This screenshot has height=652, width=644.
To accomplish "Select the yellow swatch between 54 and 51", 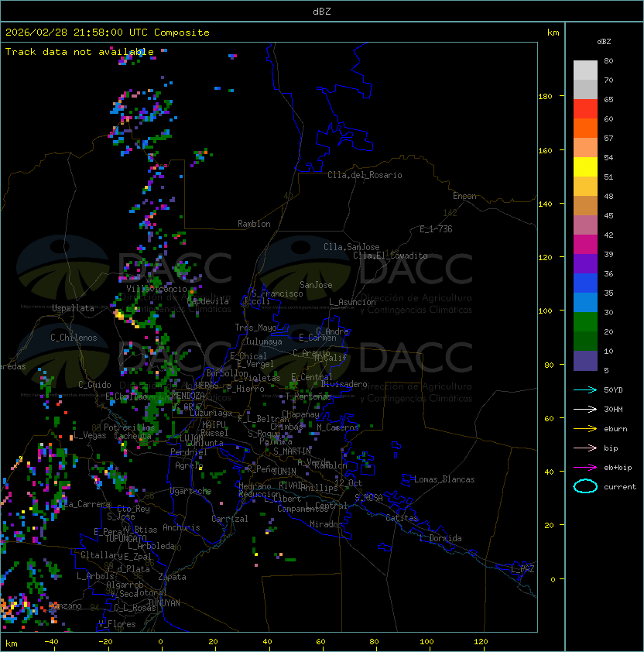I will coord(585,167).
